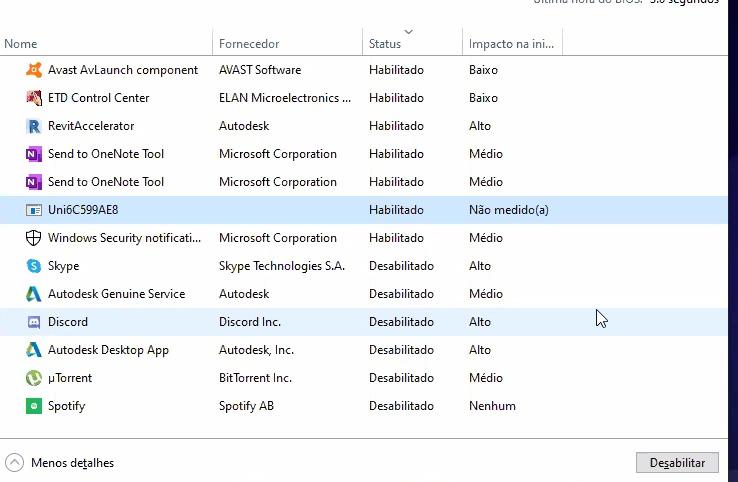Image resolution: width=738 pixels, height=482 pixels.
Task: Click Desabilitado status of Skype
Action: (401, 266)
